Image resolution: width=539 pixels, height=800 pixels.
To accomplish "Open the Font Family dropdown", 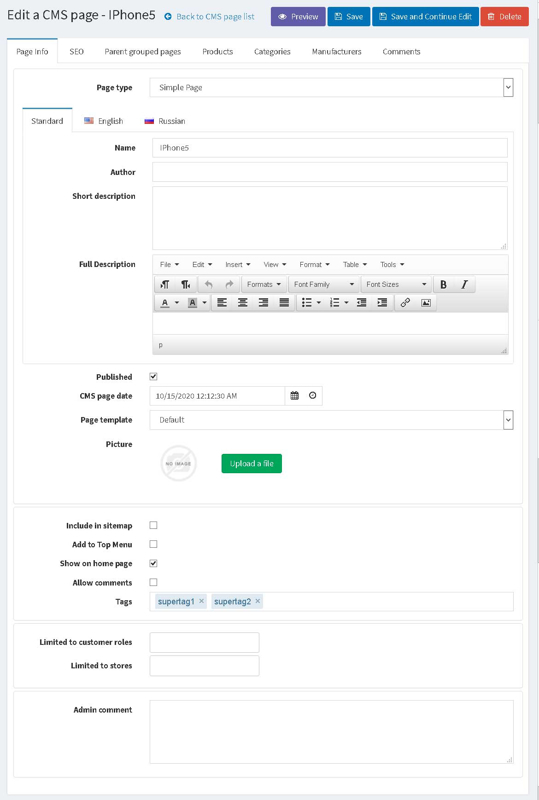I will point(324,284).
